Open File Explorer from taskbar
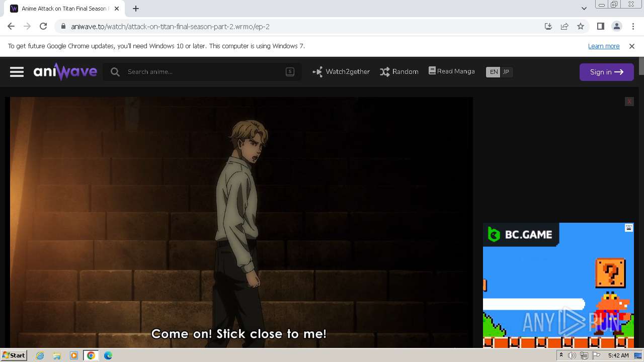 [57, 355]
